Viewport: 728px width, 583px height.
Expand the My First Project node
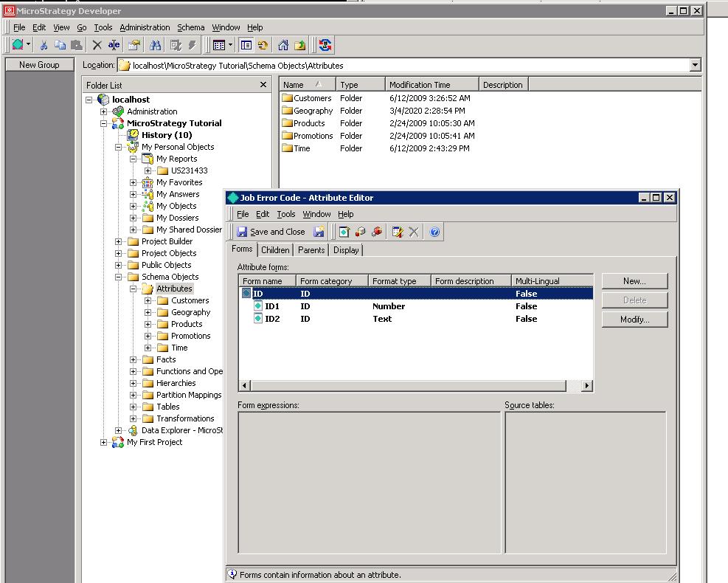click(x=103, y=442)
